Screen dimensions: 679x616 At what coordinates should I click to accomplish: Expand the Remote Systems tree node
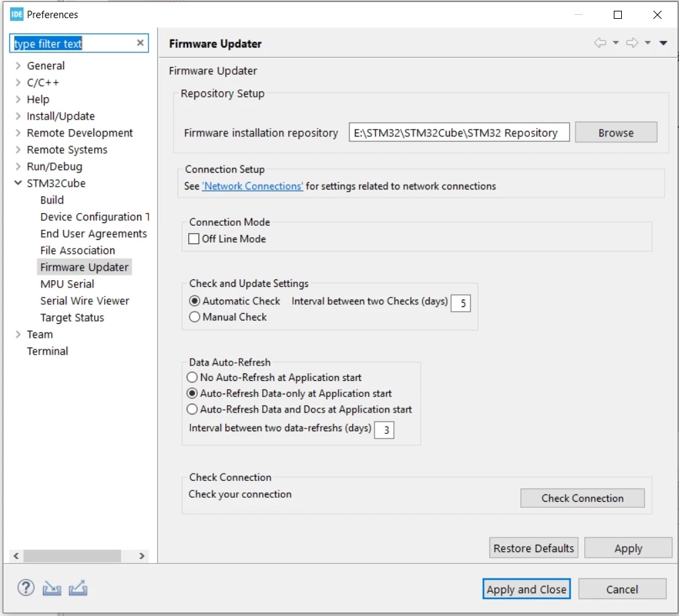click(x=17, y=150)
